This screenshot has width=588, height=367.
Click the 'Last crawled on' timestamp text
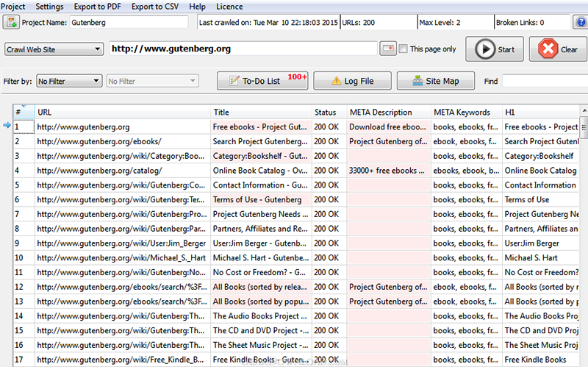pyautogui.click(x=268, y=23)
